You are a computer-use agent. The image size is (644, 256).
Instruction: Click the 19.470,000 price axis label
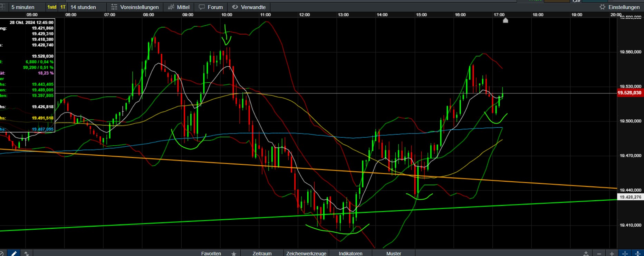(x=631, y=156)
